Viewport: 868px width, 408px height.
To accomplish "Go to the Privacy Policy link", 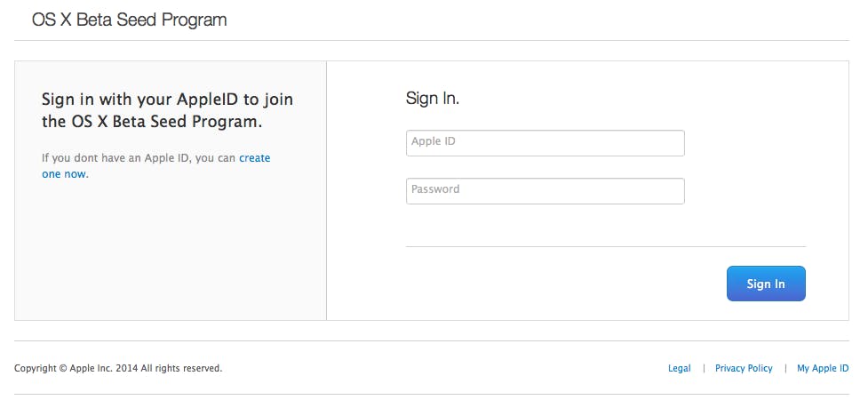I will pyautogui.click(x=744, y=368).
